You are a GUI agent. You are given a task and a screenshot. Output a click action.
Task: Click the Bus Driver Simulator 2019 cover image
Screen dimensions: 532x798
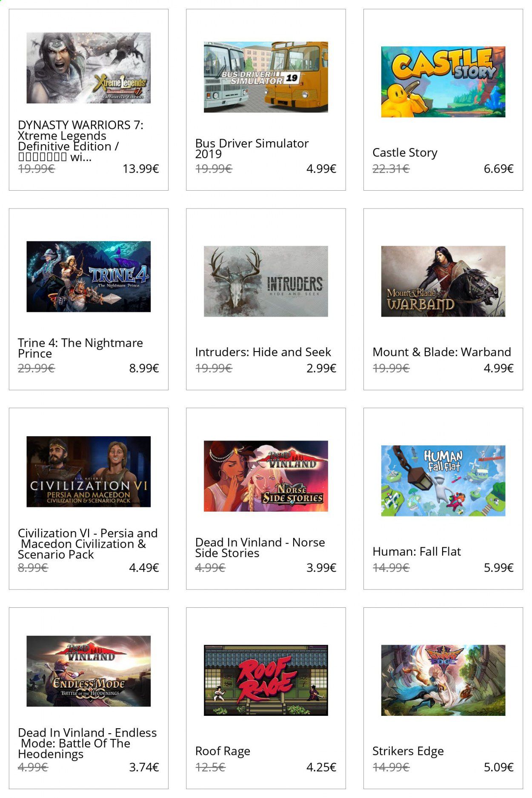pos(266,77)
